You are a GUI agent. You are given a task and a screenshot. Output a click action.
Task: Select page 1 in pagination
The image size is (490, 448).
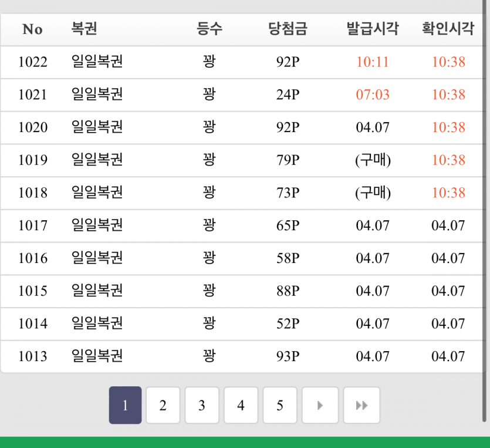[125, 405]
